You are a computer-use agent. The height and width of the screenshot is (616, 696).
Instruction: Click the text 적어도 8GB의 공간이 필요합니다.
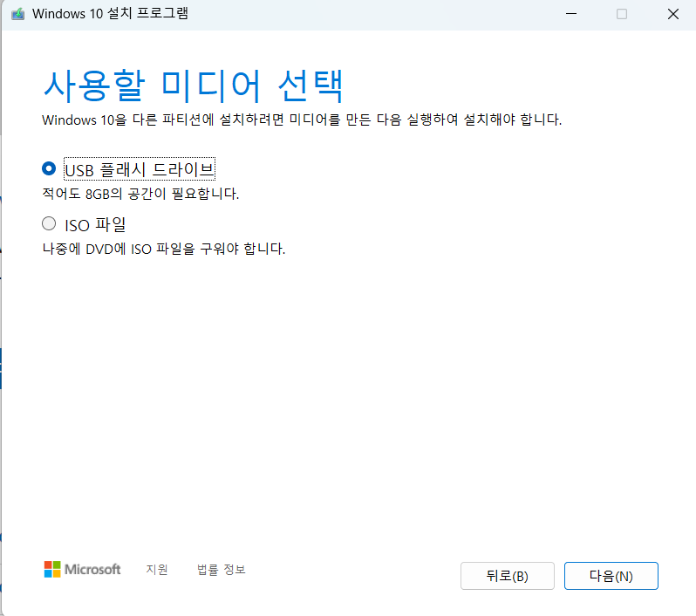coord(140,194)
